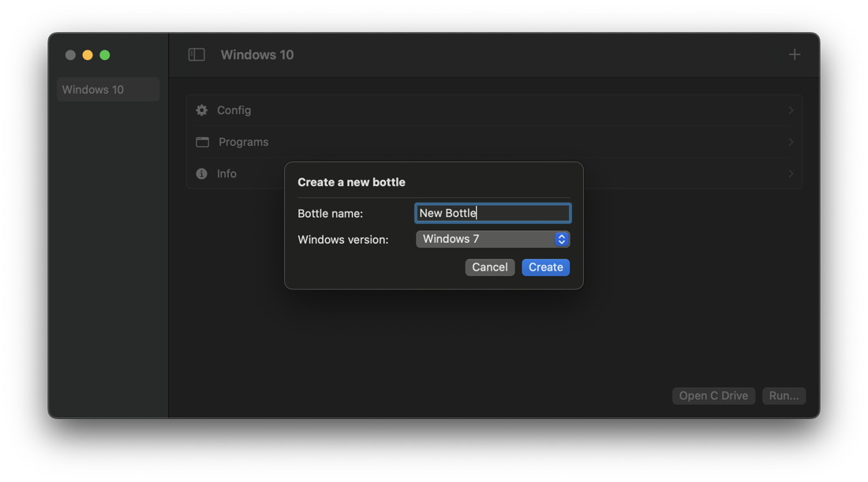
Task: Open the Windows version dropdown
Action: point(485,239)
